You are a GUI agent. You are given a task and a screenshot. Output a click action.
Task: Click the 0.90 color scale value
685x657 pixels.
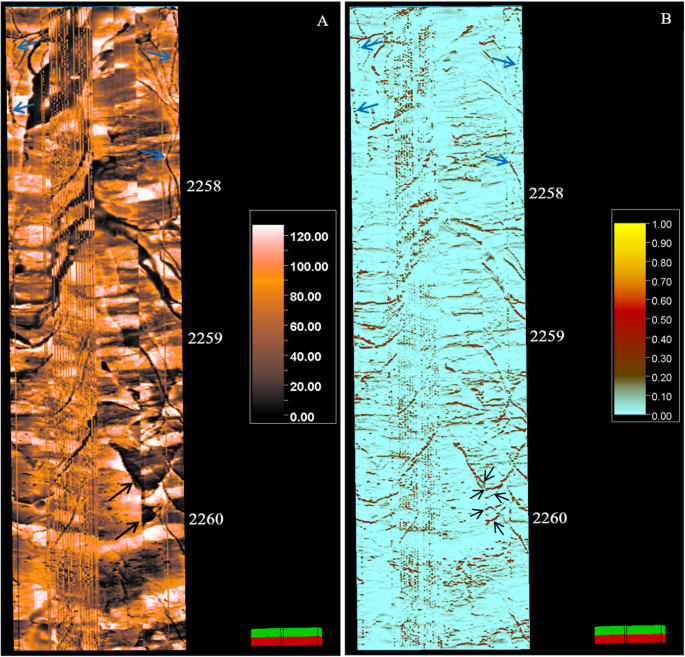(x=661, y=243)
